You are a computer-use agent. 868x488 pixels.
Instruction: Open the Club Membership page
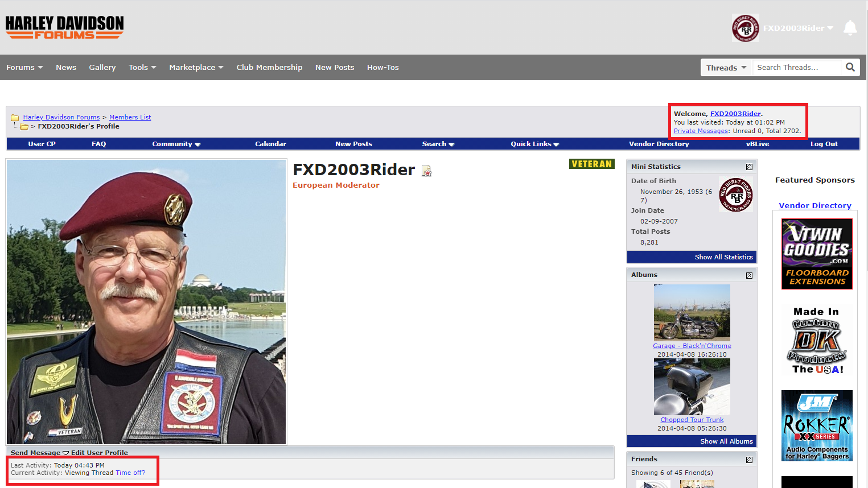[x=269, y=67]
